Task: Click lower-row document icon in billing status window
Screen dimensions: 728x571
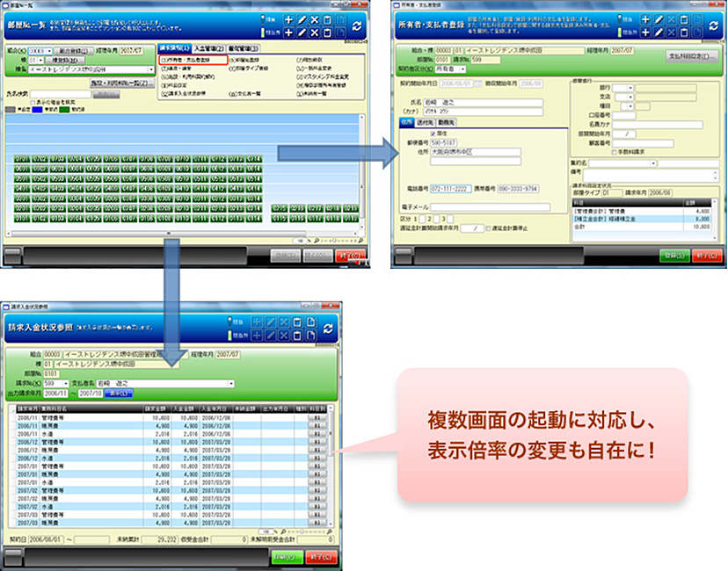Action: click(310, 335)
